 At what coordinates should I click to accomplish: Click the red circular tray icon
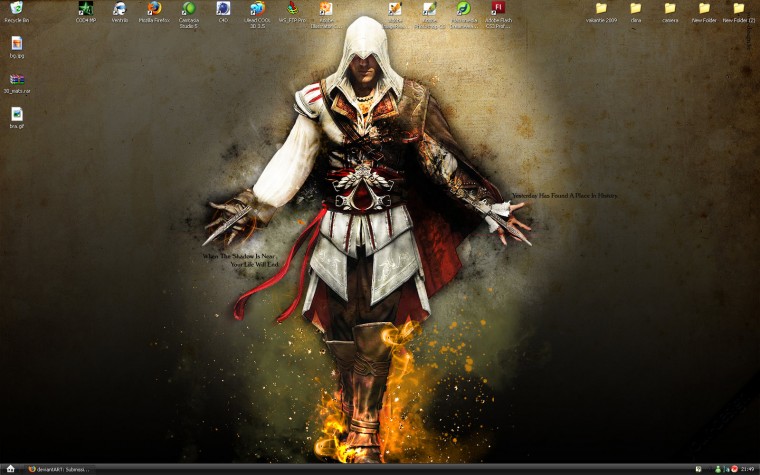point(734,469)
